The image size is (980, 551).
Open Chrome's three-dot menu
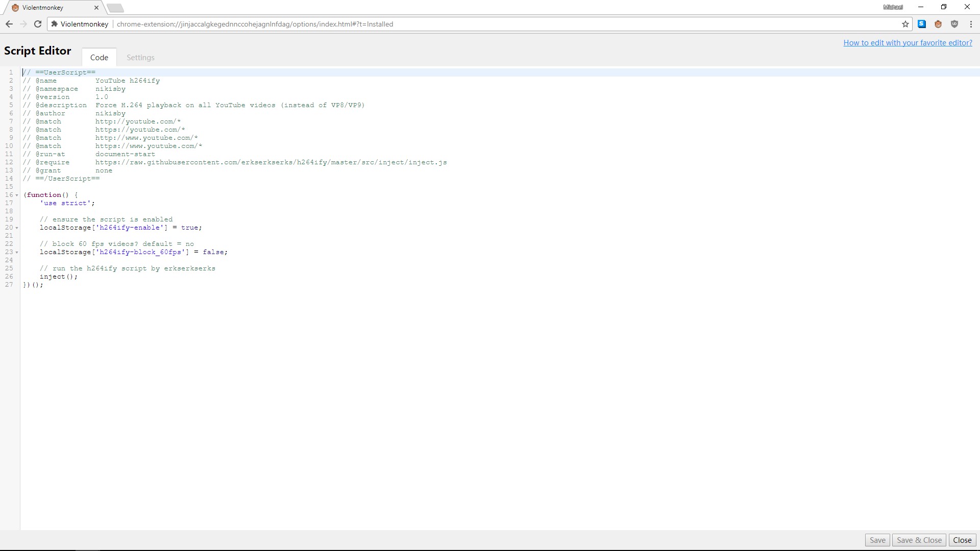[972, 24]
